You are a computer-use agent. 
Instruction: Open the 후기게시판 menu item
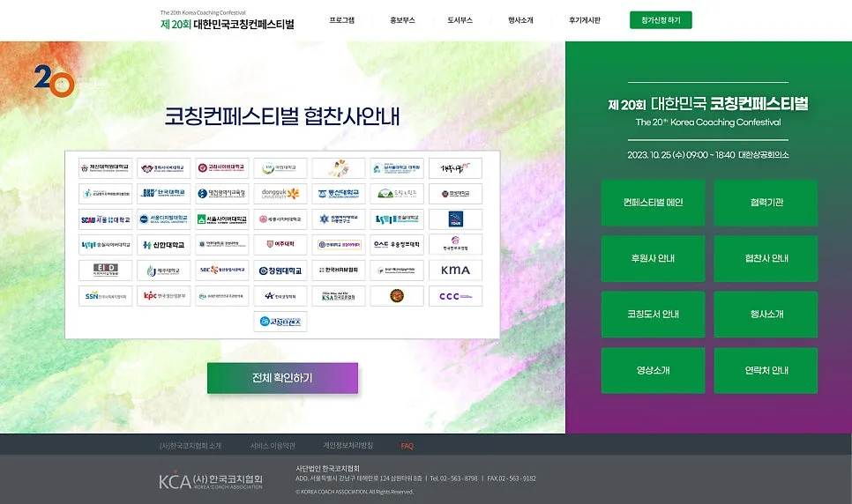(x=585, y=20)
